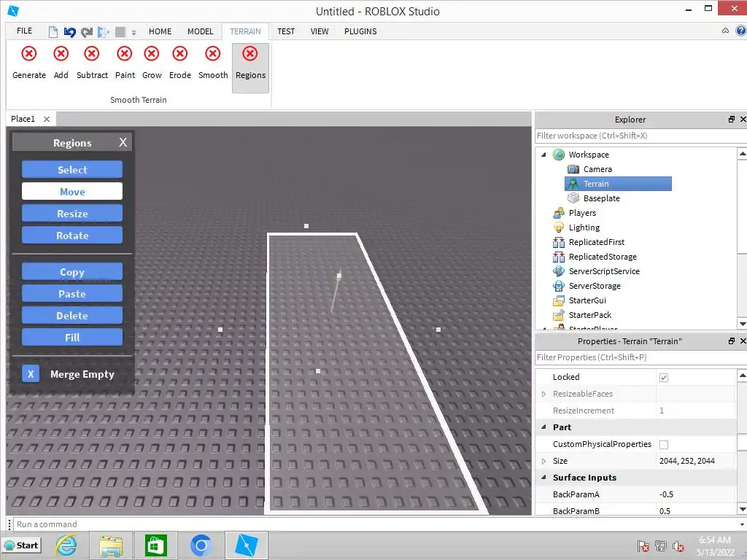Collapse the Surface Inputs property section
This screenshot has width=747, height=560.
[x=543, y=477]
